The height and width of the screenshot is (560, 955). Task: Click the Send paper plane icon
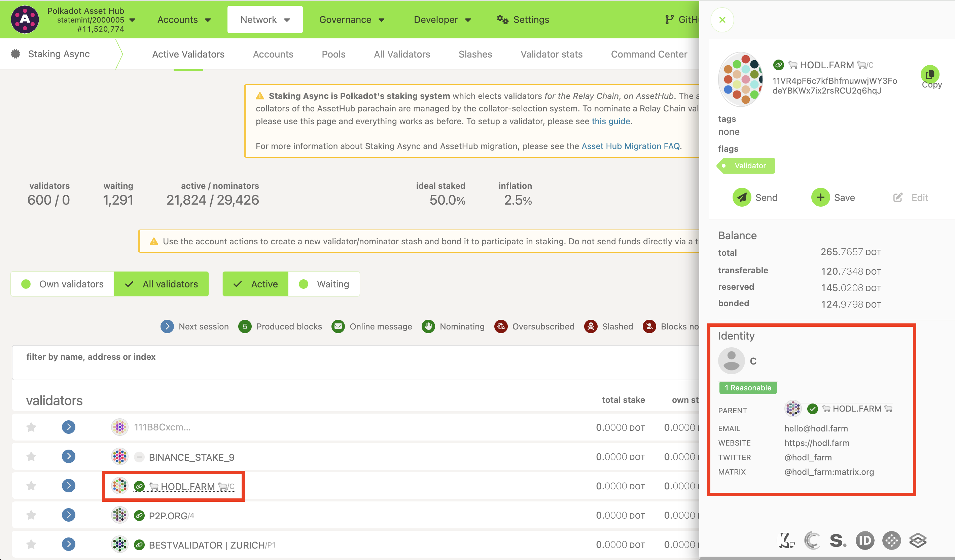[x=741, y=198]
